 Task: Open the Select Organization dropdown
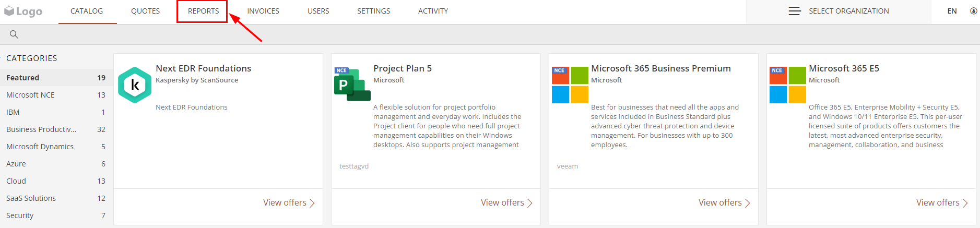[x=839, y=11]
